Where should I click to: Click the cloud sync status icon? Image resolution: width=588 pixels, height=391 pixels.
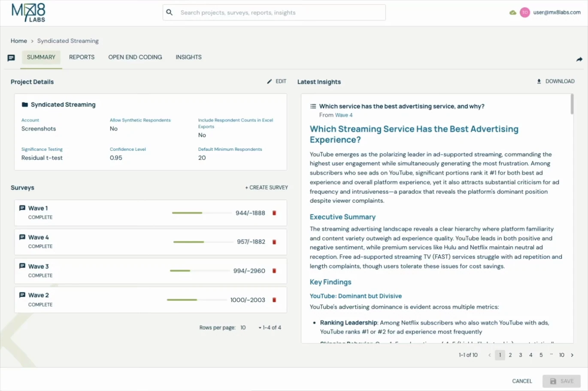click(512, 12)
